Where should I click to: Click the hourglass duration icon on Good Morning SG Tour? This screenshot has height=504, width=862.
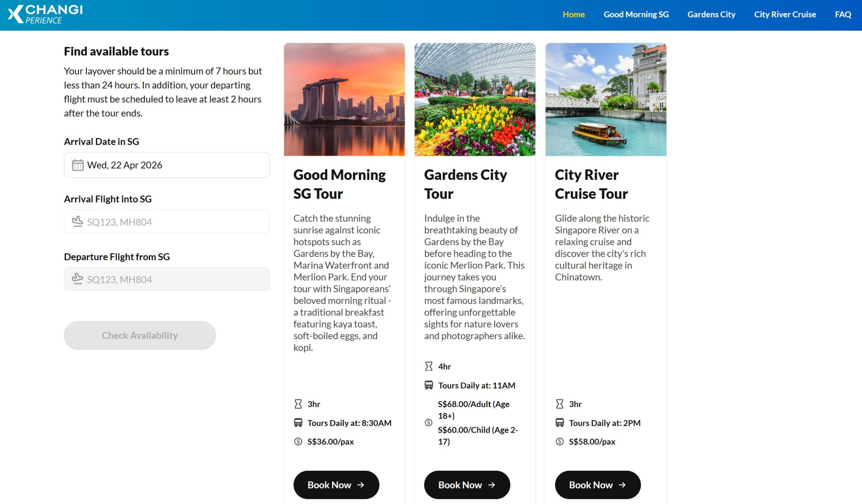click(298, 404)
